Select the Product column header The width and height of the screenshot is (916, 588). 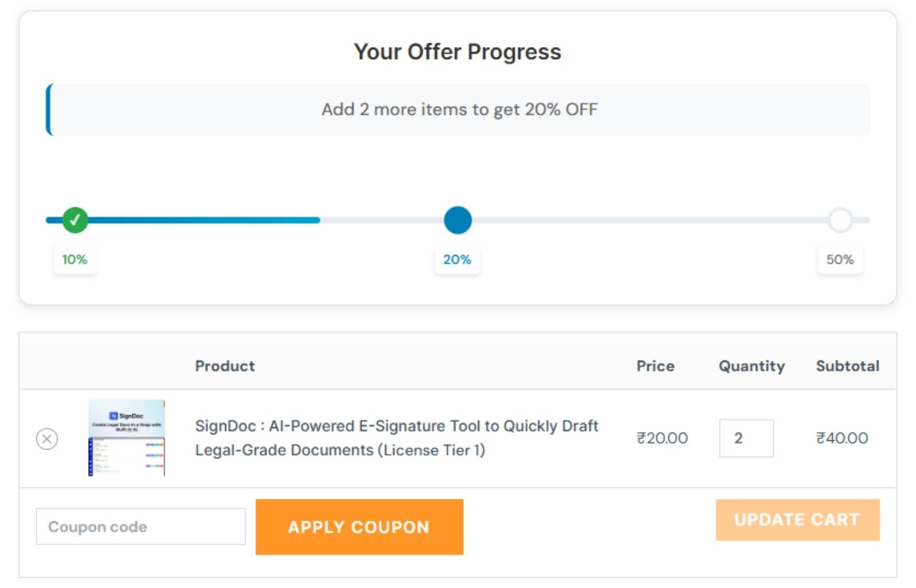click(x=225, y=366)
